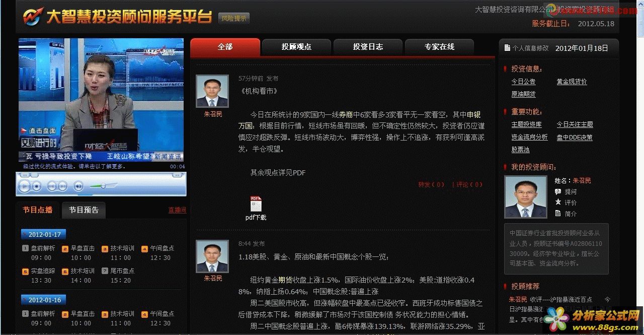Open 个人信息修改 document icon
644x335 pixels.
click(x=507, y=48)
